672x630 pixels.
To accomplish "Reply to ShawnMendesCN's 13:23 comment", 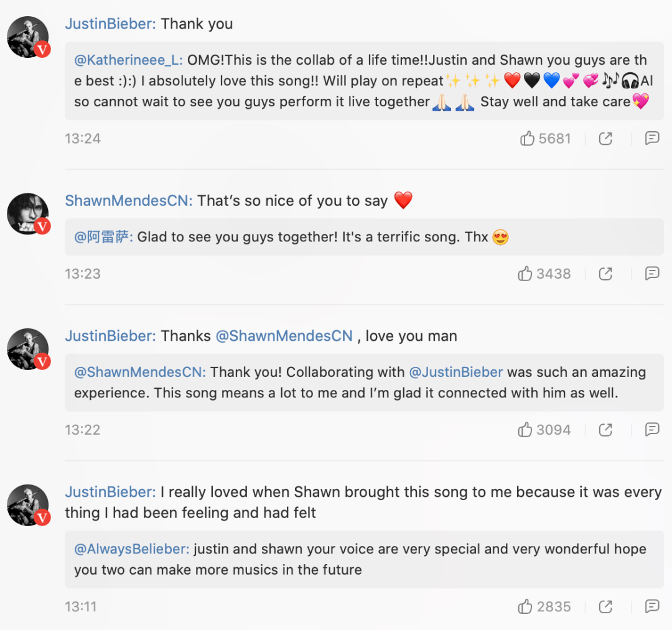I will pos(651,273).
